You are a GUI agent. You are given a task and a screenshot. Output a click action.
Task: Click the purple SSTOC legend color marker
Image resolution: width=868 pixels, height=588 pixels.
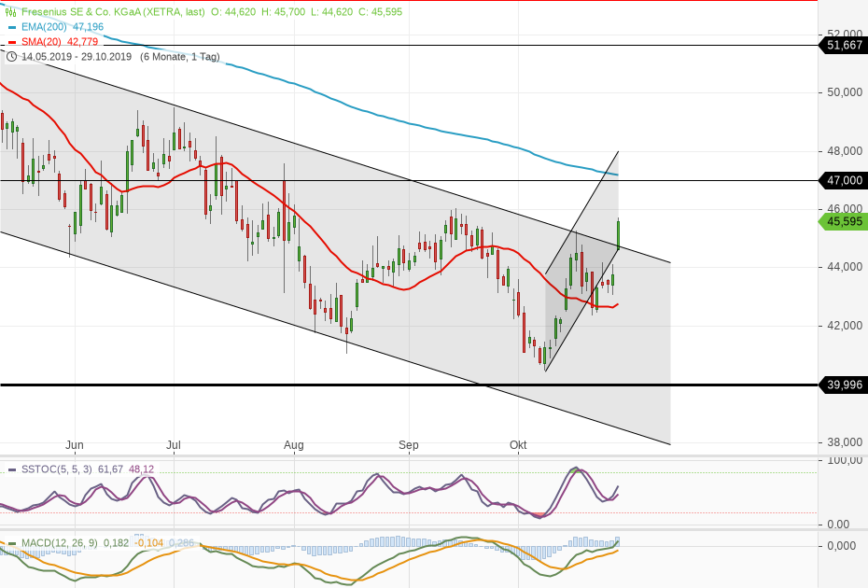point(12,470)
